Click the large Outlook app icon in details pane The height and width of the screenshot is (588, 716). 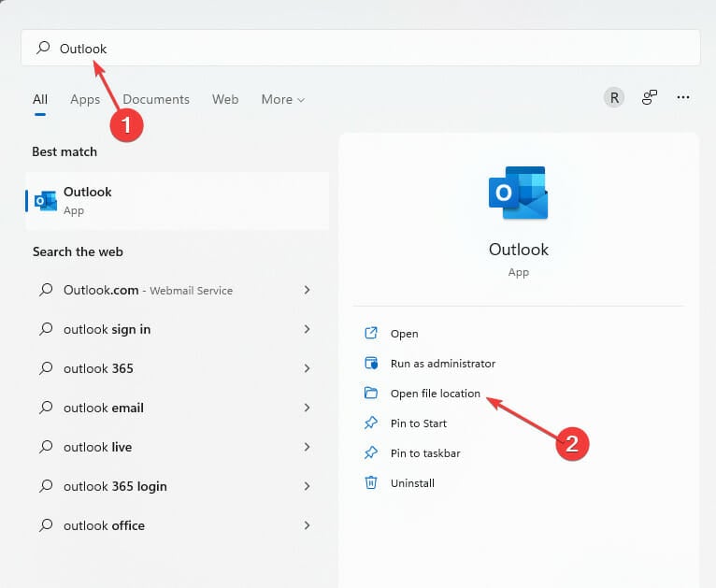click(518, 194)
